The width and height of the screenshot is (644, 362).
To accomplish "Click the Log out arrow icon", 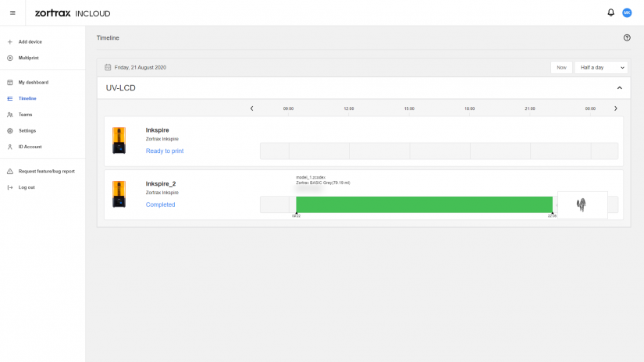I will [10, 187].
